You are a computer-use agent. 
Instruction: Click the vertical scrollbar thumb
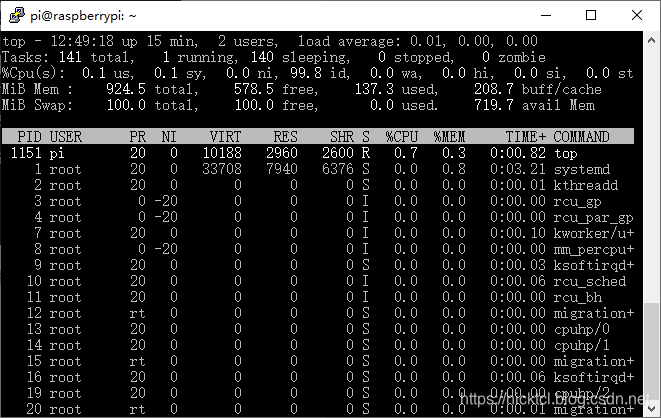[x=651, y=352]
